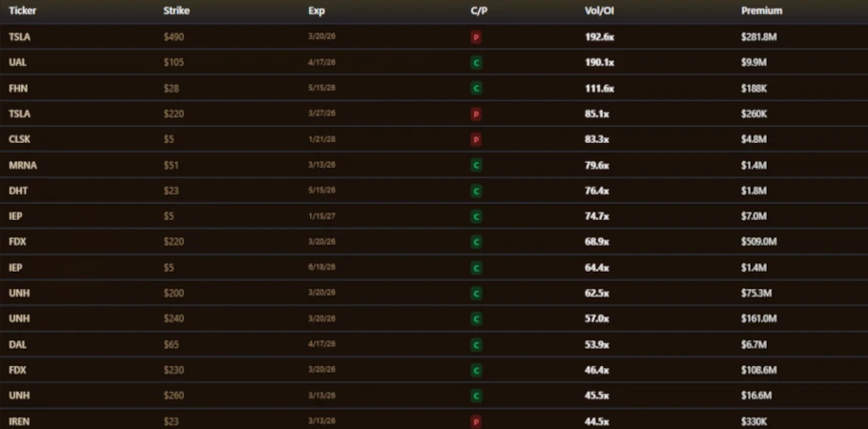The image size is (868, 429).
Task: Select the call badge in the MRNA row
Action: tap(476, 166)
